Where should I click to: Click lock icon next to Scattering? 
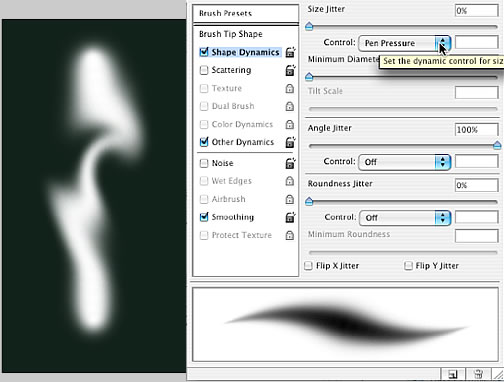(x=290, y=70)
